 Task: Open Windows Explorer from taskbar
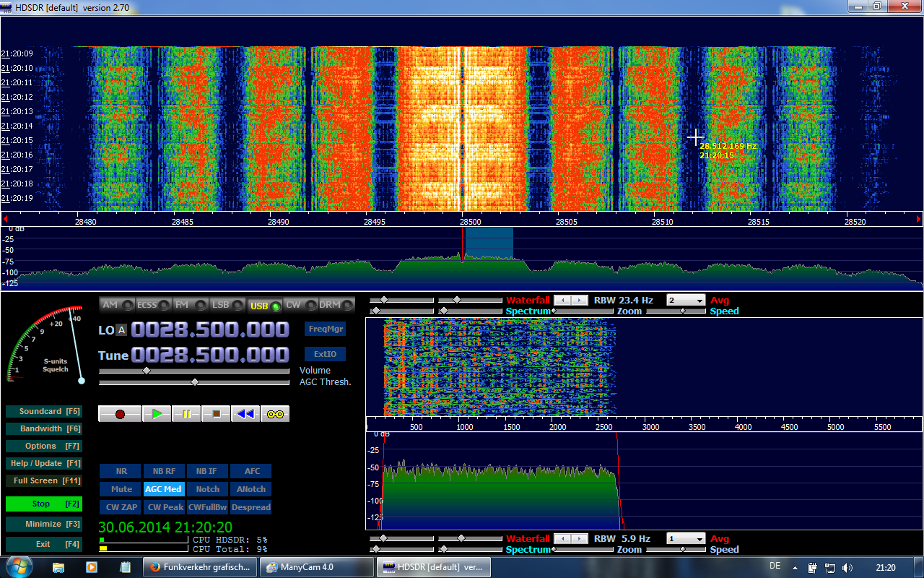click(58, 567)
